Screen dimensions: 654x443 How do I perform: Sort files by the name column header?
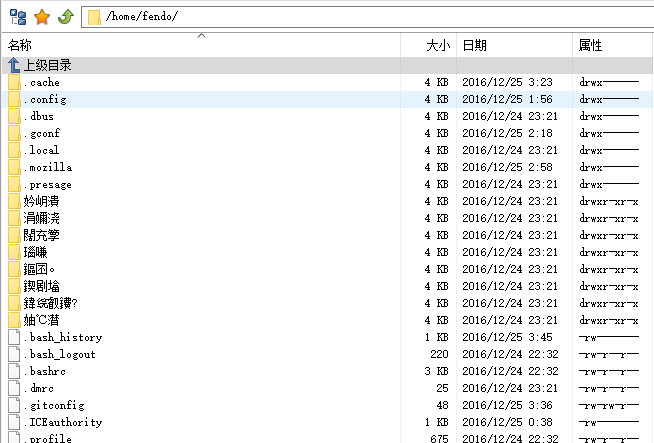(20, 45)
